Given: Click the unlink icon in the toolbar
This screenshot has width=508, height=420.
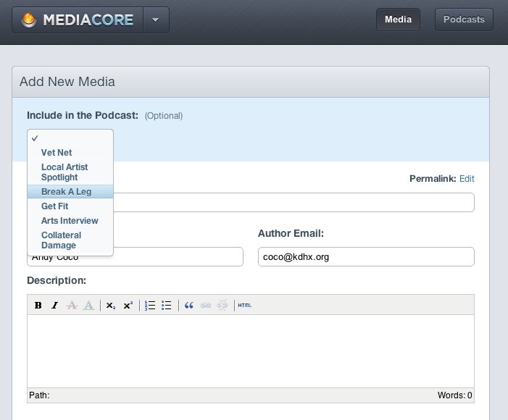Looking at the screenshot, I should 222,306.
